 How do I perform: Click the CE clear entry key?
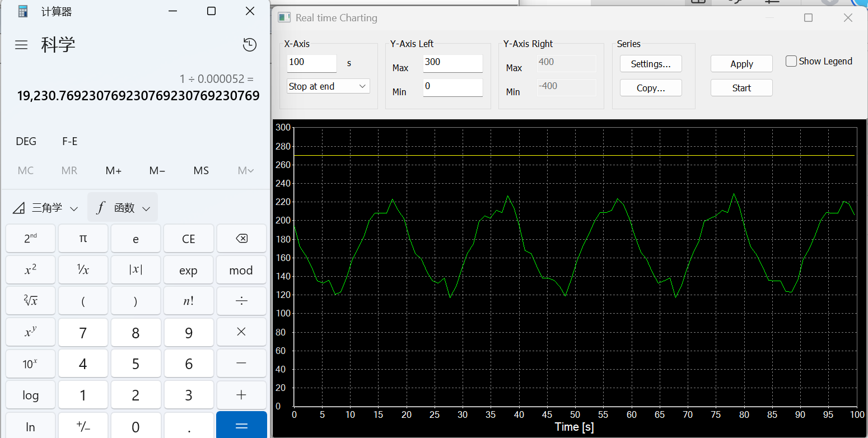click(x=188, y=239)
